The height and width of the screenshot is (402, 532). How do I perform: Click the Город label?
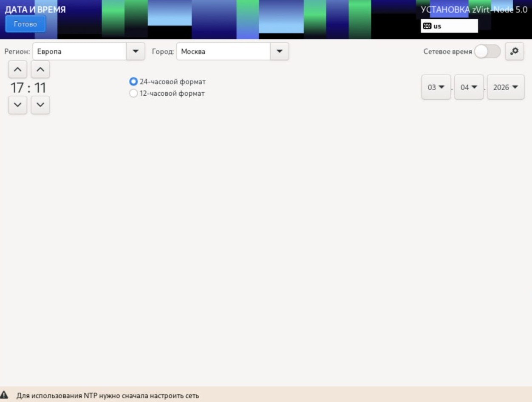click(163, 51)
